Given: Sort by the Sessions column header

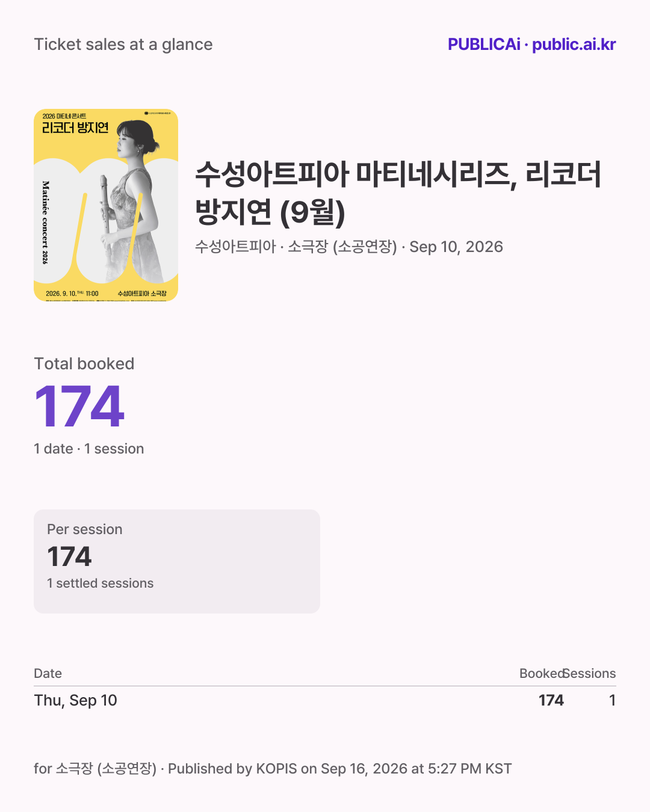Looking at the screenshot, I should pos(590,674).
